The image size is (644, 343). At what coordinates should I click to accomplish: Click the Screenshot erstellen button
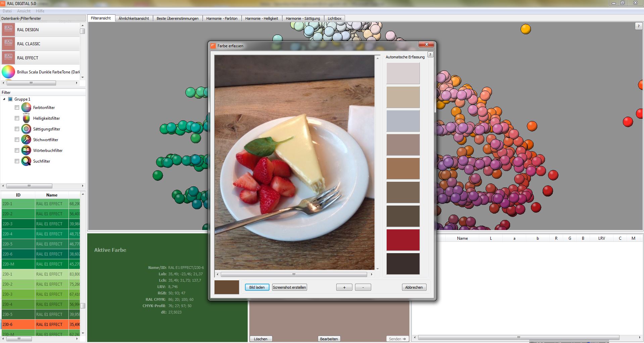click(289, 287)
